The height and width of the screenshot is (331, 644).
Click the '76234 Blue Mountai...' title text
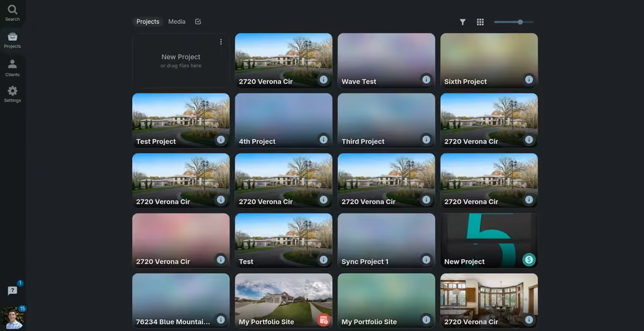tap(173, 322)
